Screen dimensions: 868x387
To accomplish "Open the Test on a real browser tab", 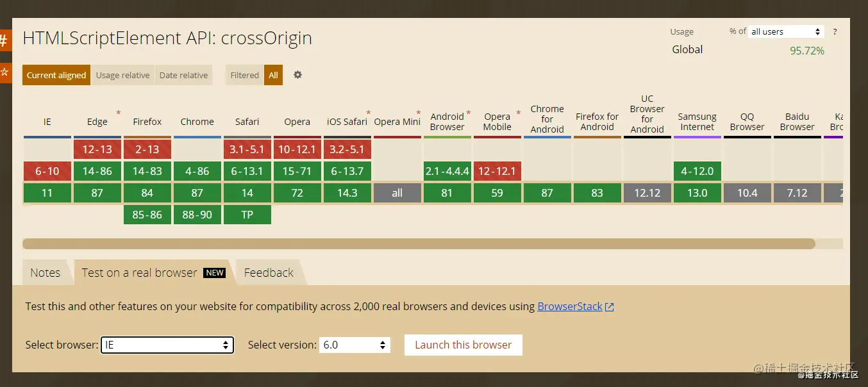I will click(153, 272).
